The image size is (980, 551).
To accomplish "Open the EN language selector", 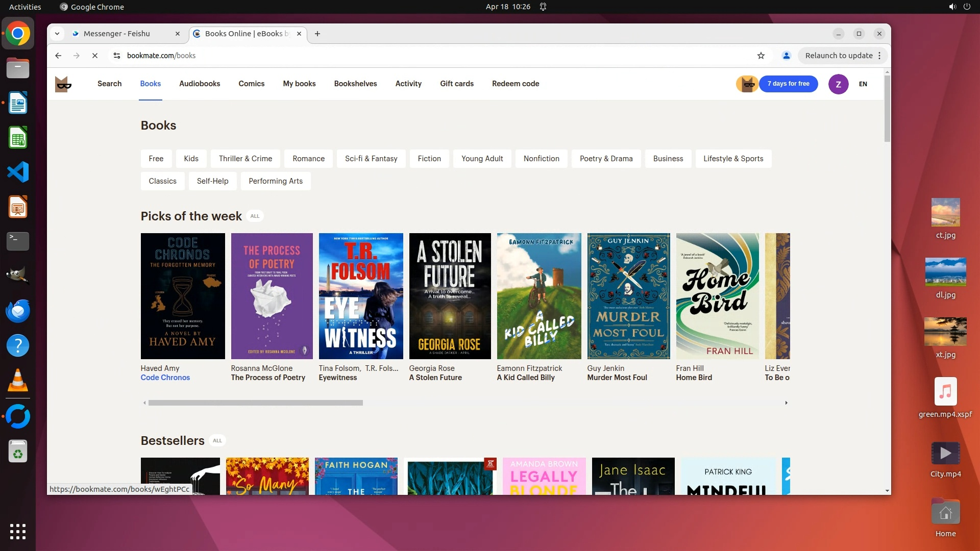I will click(x=863, y=84).
